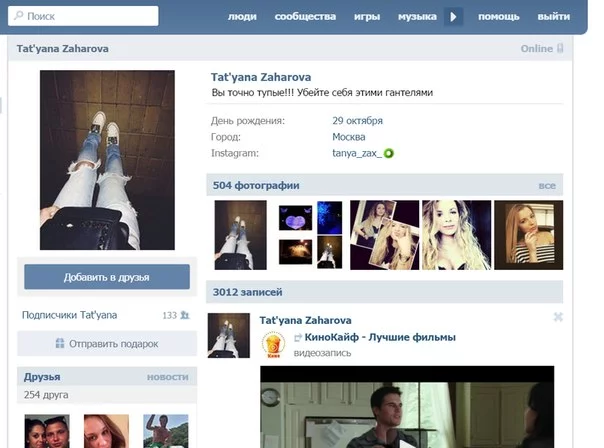Open first photo thumbnail of legs on tiles
The width and height of the screenshot is (604, 448).
(240, 235)
